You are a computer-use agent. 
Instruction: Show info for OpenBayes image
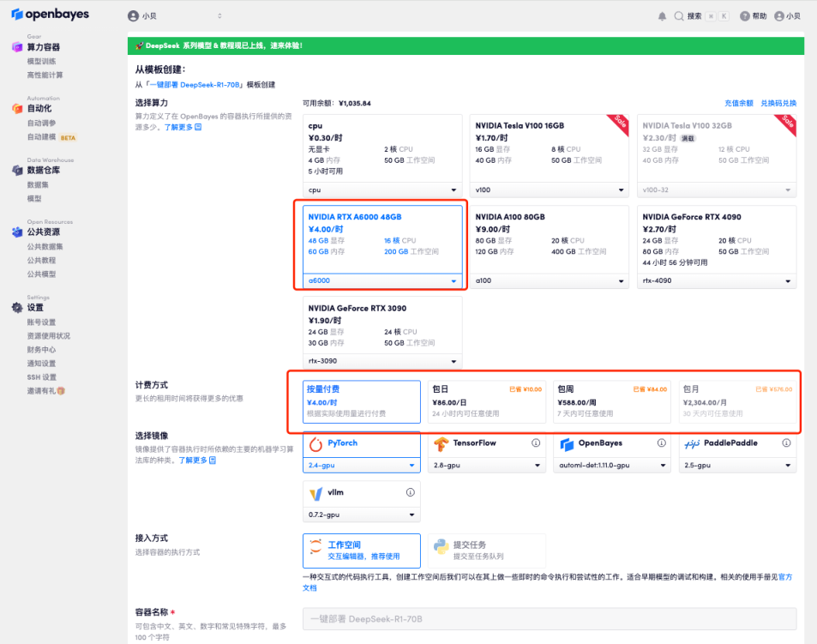[x=661, y=442]
